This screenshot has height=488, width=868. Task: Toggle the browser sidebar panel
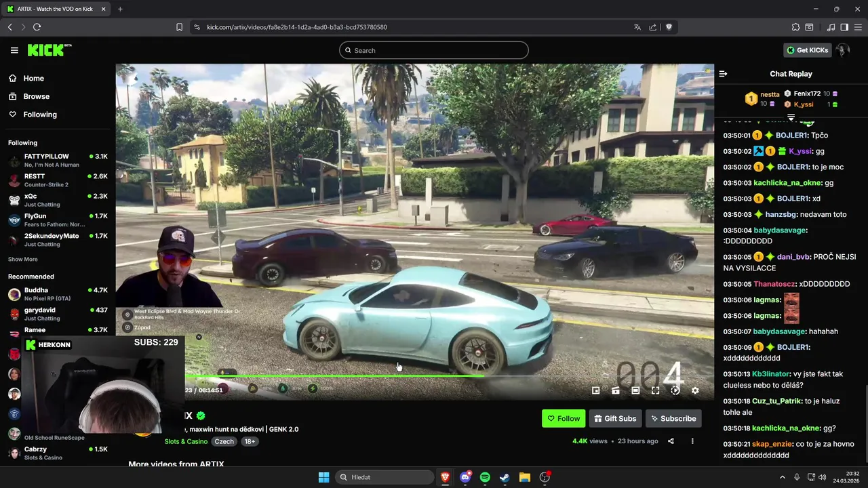click(x=844, y=27)
